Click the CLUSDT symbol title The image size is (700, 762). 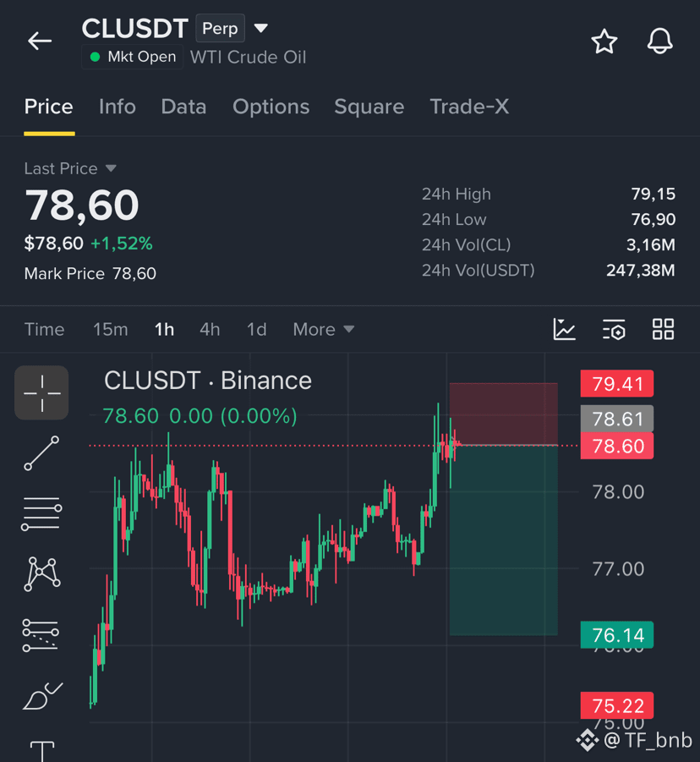tap(135, 28)
